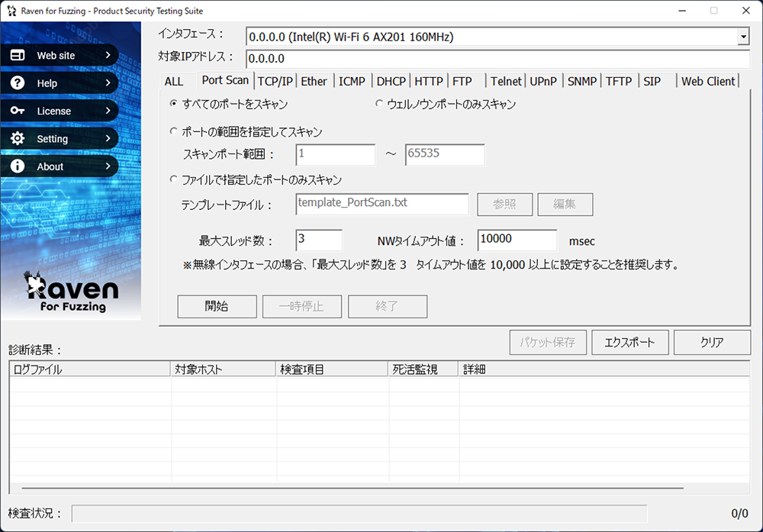Image resolution: width=763 pixels, height=532 pixels.
Task: Click the Help question mark icon
Action: click(x=18, y=82)
